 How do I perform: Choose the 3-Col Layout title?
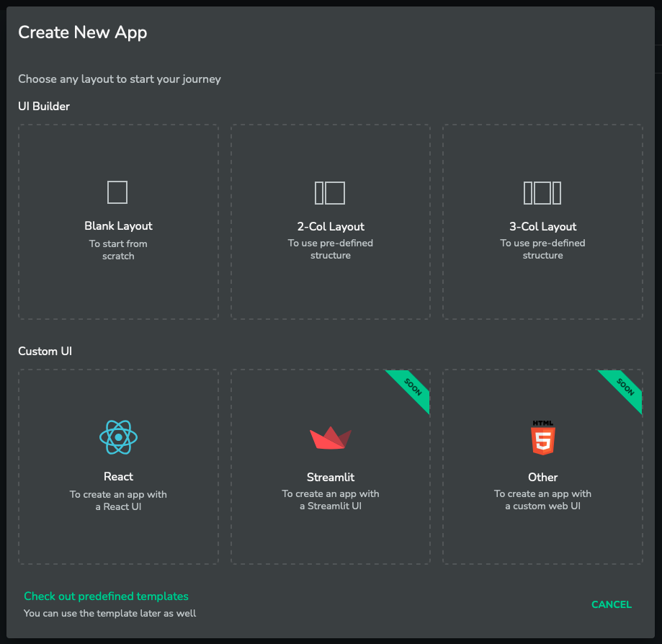tap(543, 227)
